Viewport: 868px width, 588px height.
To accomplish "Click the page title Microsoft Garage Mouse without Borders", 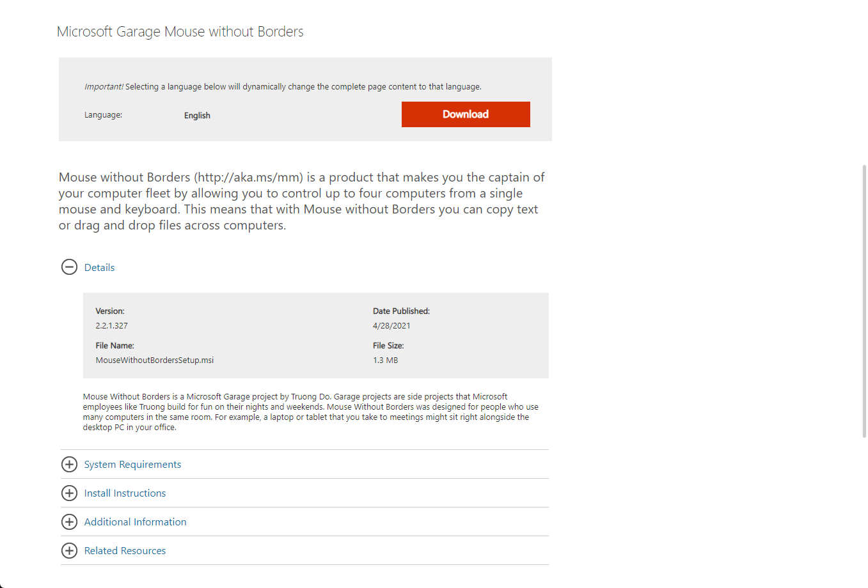I will pos(180,31).
